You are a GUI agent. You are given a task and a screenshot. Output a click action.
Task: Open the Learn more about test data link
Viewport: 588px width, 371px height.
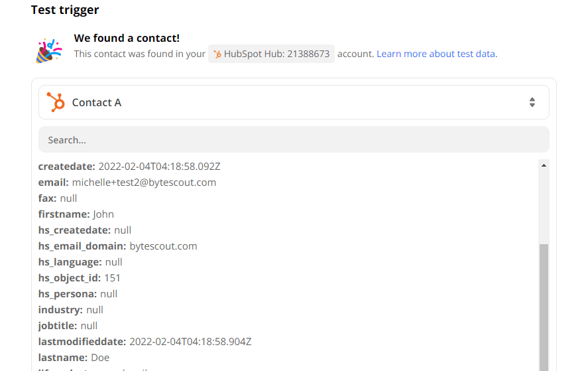(436, 54)
